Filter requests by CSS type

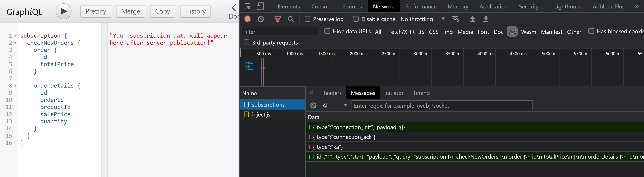(434, 32)
